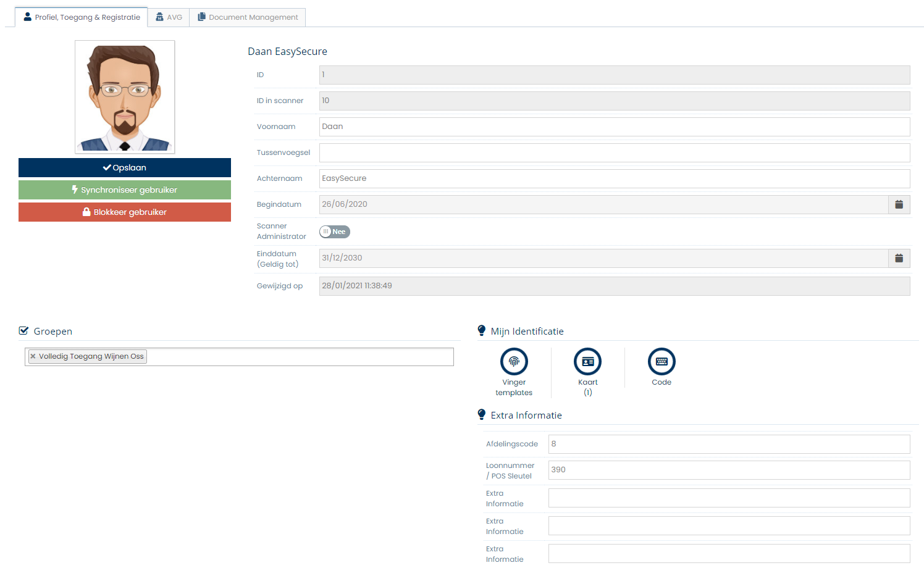Open the Document Management tab
Image resolution: width=924 pixels, height=568 pixels.
(248, 17)
